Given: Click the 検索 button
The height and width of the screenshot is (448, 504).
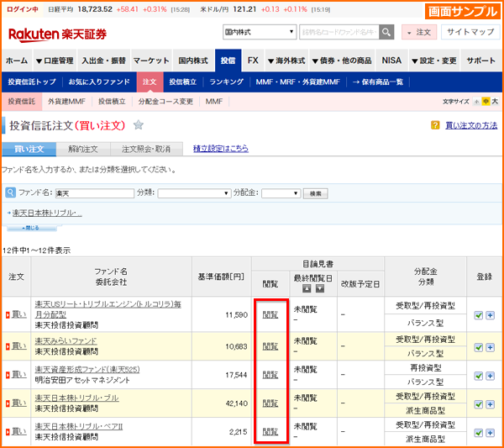Looking at the screenshot, I should point(315,193).
